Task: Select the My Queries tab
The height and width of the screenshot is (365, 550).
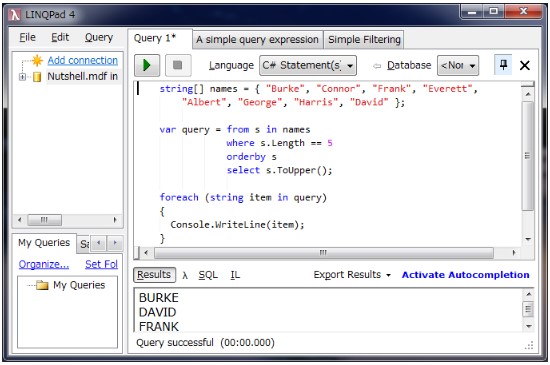Action: pyautogui.click(x=44, y=243)
